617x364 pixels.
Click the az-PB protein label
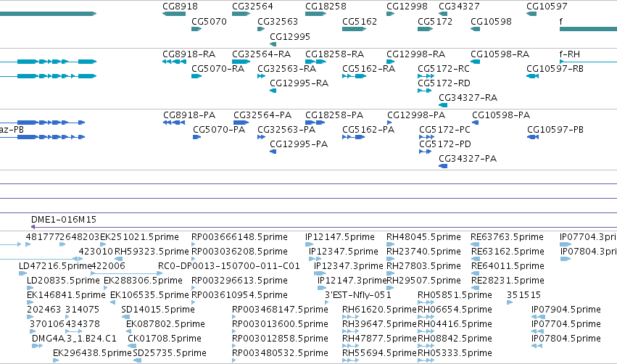click(x=12, y=130)
